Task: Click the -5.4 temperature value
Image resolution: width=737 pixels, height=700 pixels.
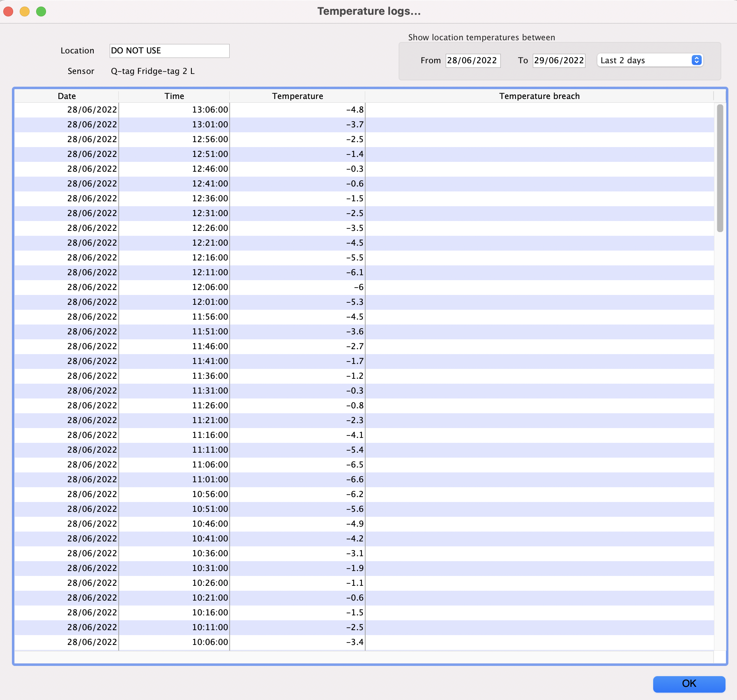Action: click(x=355, y=450)
